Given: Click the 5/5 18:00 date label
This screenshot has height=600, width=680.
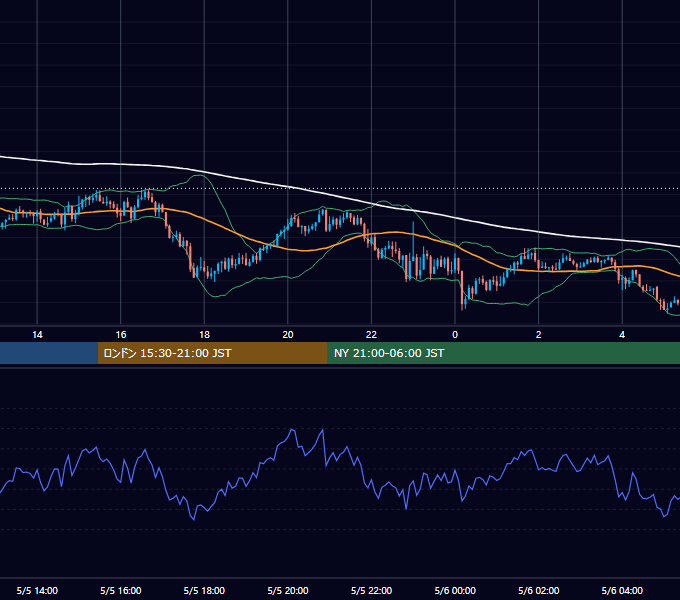Looking at the screenshot, I should 204,590.
